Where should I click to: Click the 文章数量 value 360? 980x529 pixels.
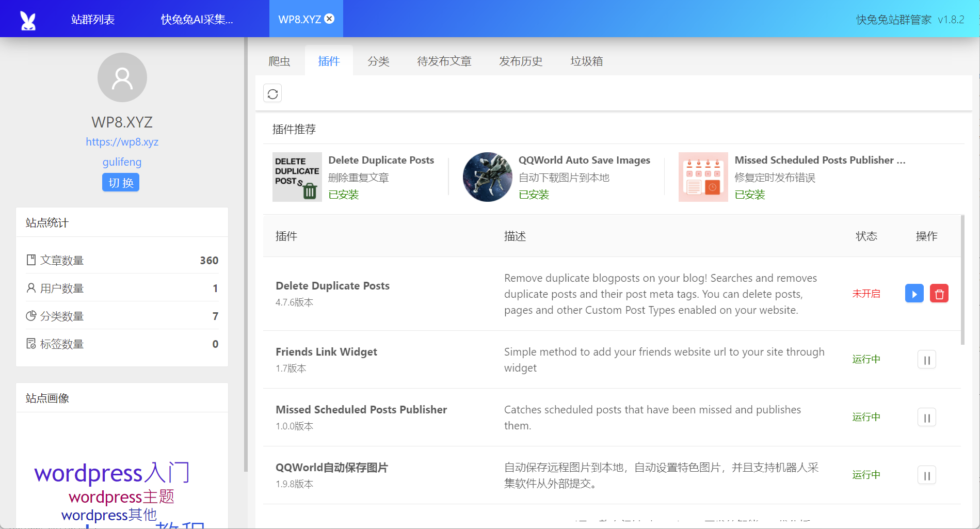[209, 261]
